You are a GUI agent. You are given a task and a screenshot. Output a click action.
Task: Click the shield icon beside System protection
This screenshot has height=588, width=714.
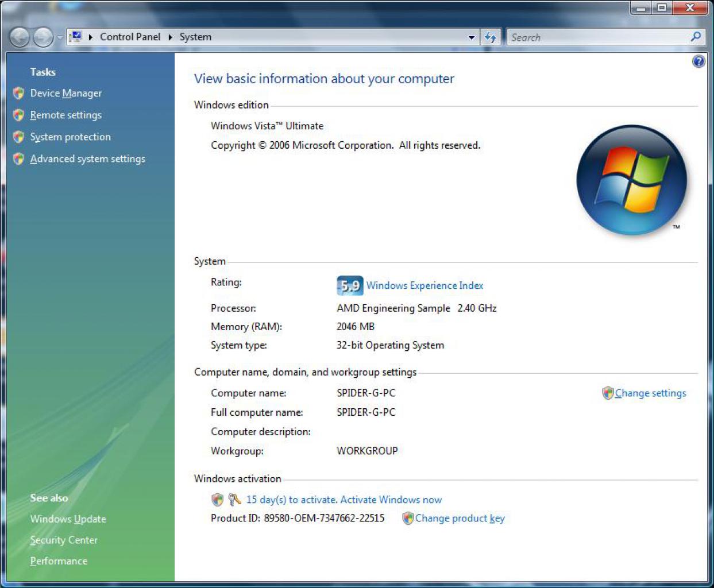coord(18,137)
